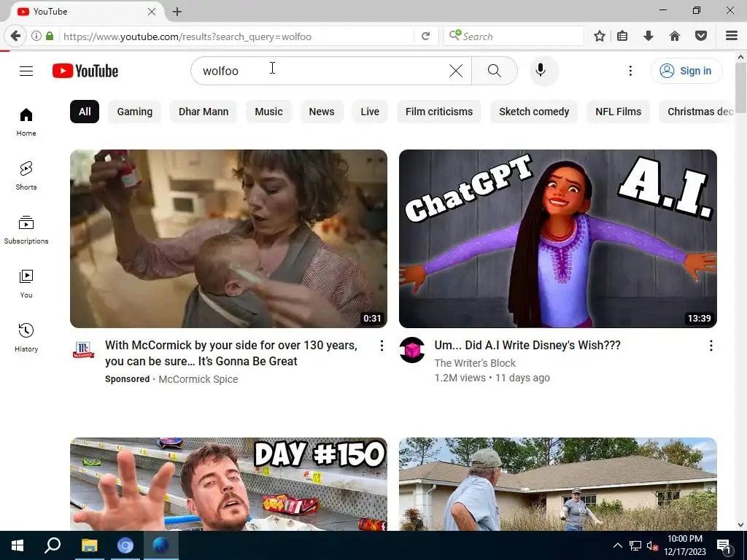
Task: Go to browser home page icon
Action: tap(675, 36)
